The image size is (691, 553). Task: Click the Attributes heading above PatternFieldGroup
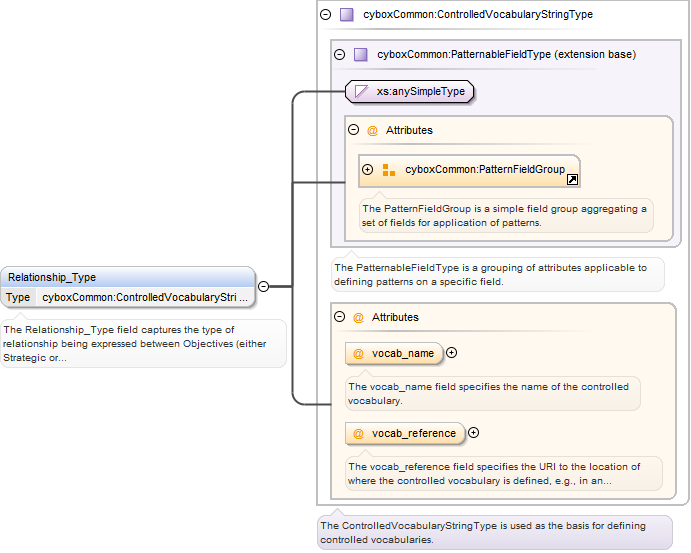pyautogui.click(x=409, y=130)
